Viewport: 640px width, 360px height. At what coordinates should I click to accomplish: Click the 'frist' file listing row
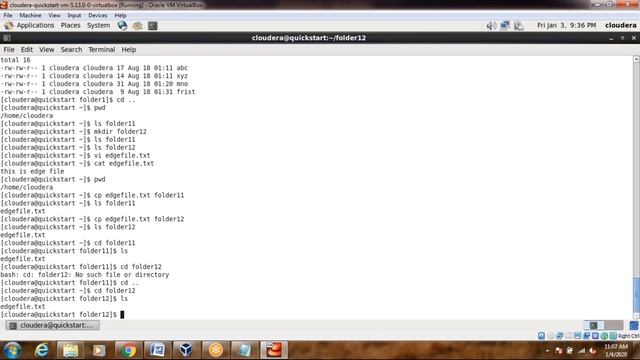[x=98, y=92]
